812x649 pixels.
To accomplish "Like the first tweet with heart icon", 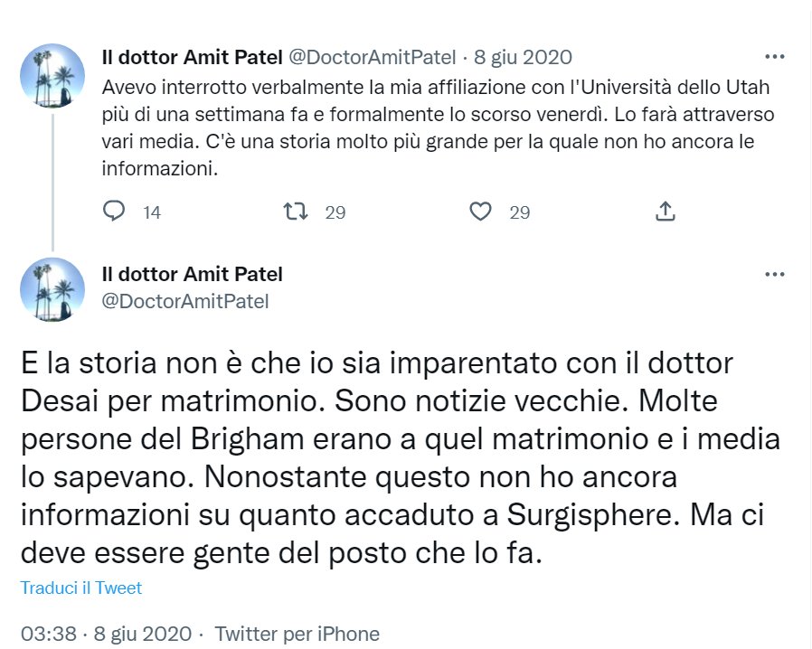I will click(481, 212).
